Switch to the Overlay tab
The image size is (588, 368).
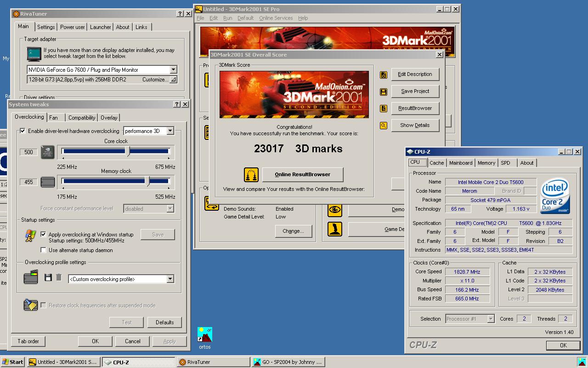[x=109, y=118]
